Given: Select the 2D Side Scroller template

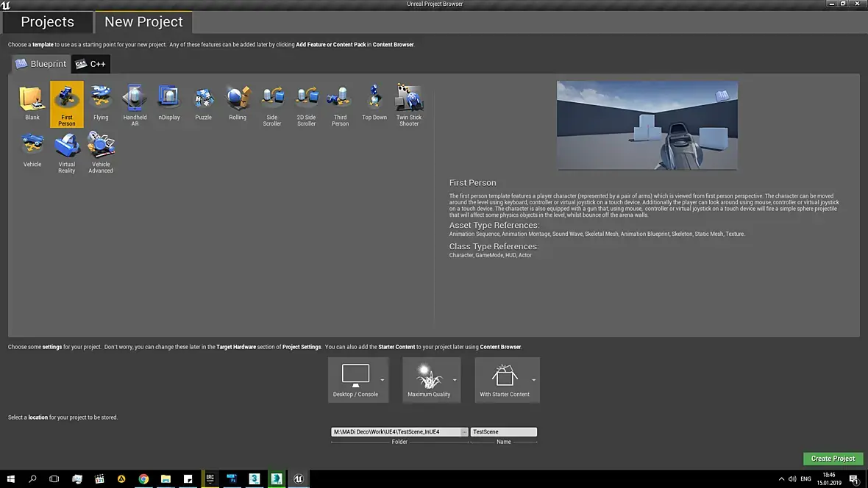Looking at the screenshot, I should coord(306,104).
